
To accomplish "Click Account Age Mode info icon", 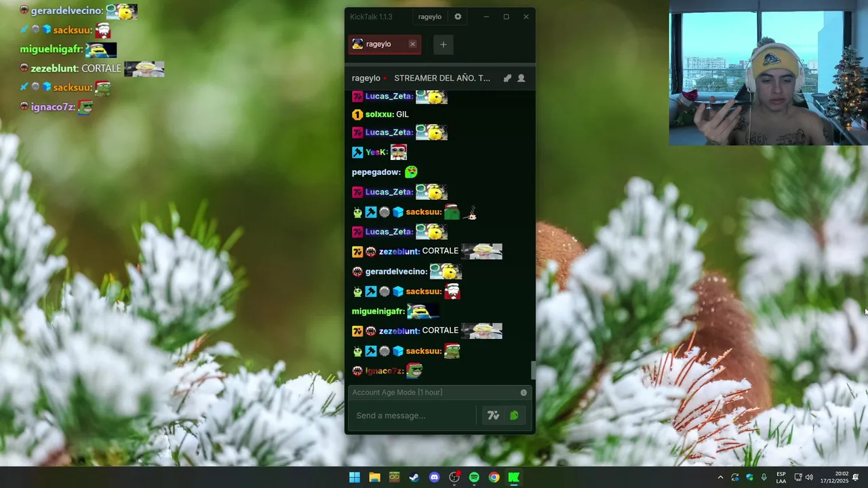I will (x=524, y=392).
